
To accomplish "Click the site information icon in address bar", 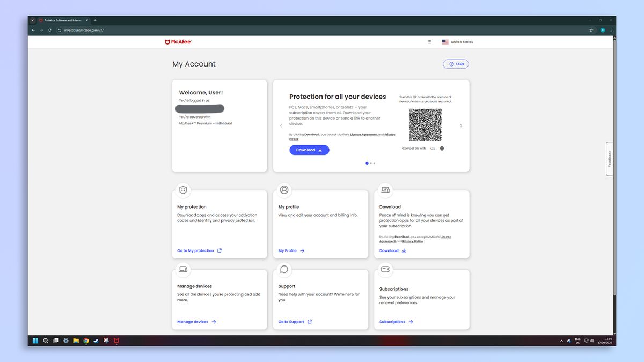I will tap(60, 30).
